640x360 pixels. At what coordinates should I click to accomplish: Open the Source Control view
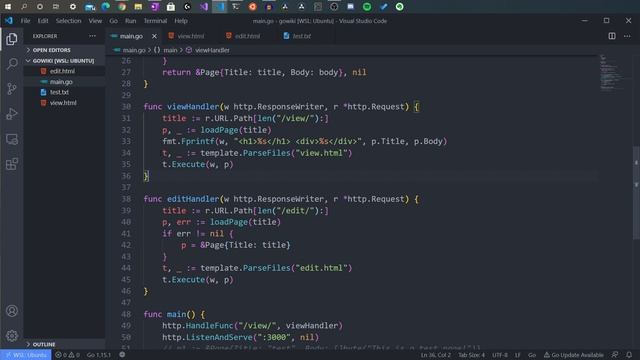[x=12, y=89]
